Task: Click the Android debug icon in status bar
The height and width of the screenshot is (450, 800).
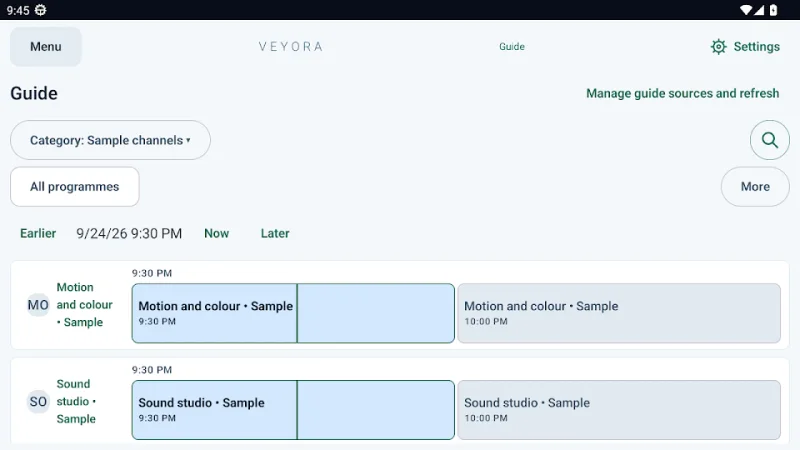Action: coord(40,10)
